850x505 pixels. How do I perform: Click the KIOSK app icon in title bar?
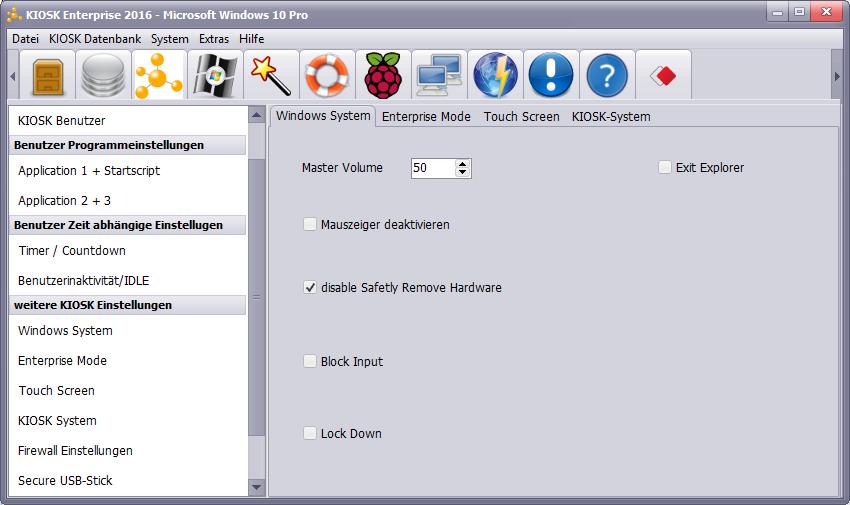coord(14,14)
